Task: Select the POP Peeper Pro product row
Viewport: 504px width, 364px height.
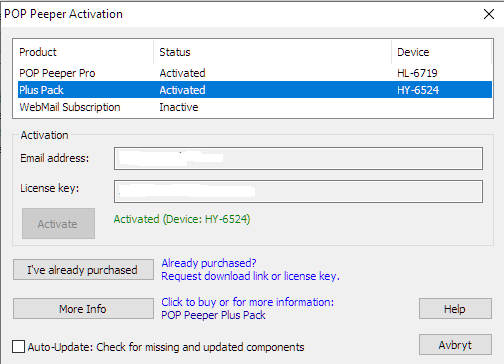Action: click(x=255, y=73)
